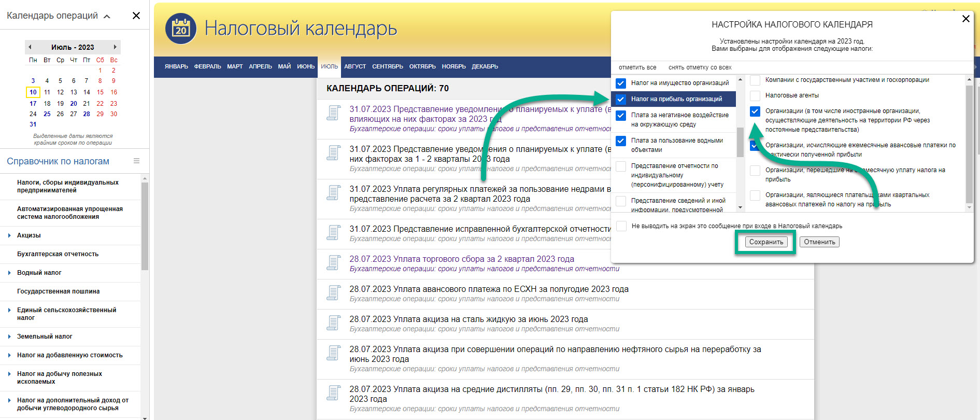Click the Налоговый календарь logo icon

[x=181, y=29]
